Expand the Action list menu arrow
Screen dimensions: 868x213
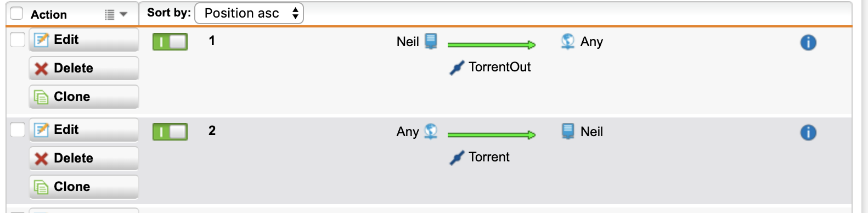pyautogui.click(x=116, y=14)
